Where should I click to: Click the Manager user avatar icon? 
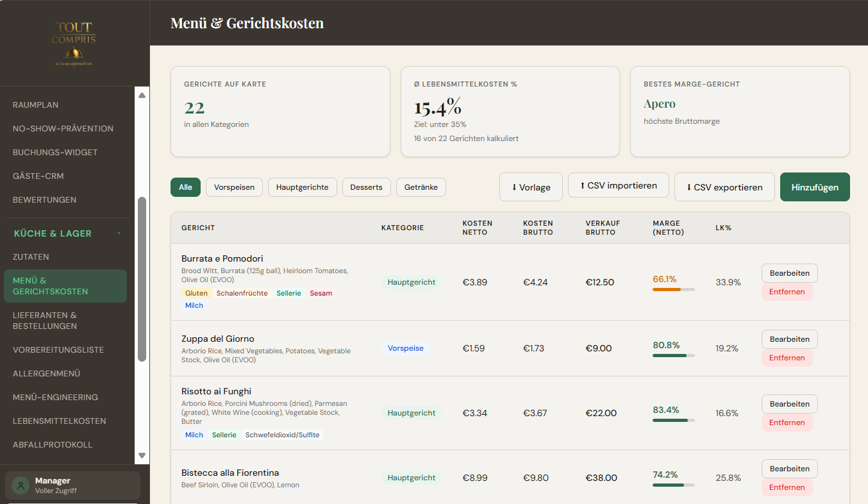(x=21, y=485)
